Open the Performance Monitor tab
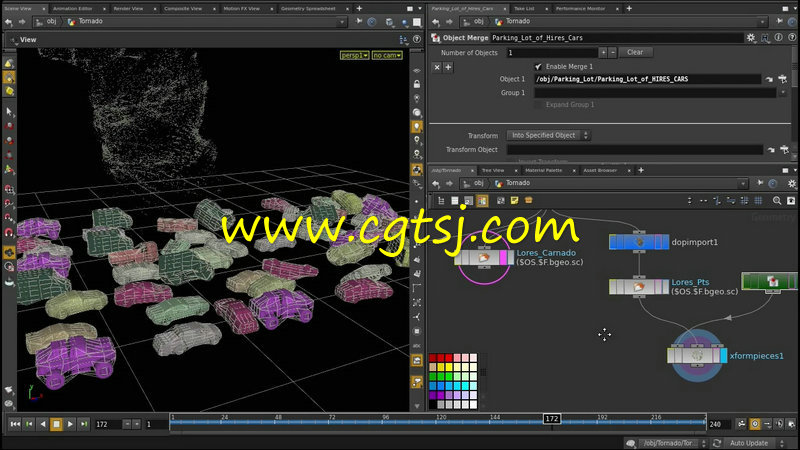Viewport: 800px width, 450px height. [580, 9]
